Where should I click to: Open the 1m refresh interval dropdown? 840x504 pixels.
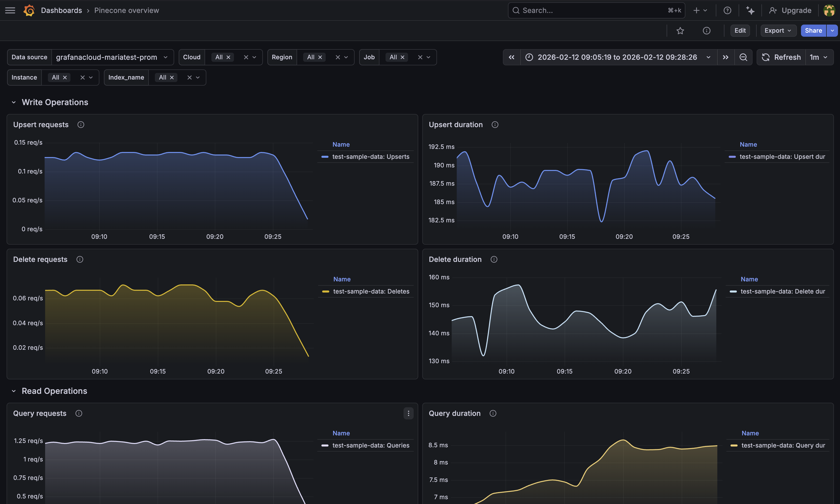tap(819, 57)
